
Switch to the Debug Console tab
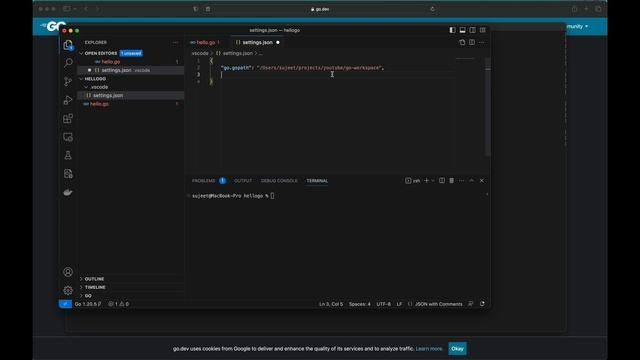pyautogui.click(x=279, y=181)
